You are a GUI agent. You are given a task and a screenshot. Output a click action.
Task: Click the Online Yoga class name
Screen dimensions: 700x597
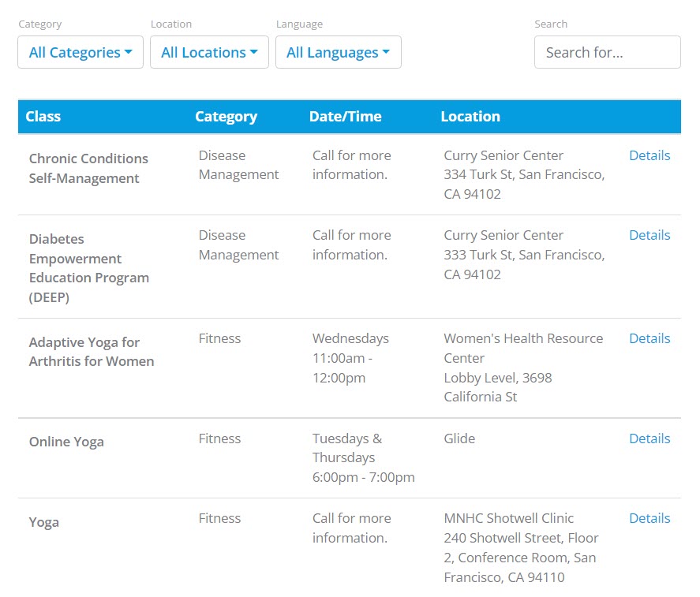(66, 442)
